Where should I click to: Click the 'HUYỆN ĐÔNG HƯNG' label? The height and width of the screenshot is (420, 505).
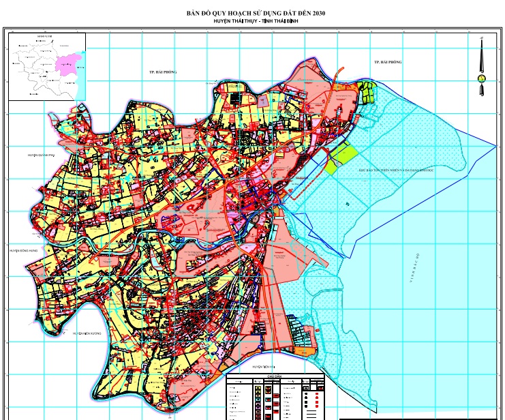[24, 251]
